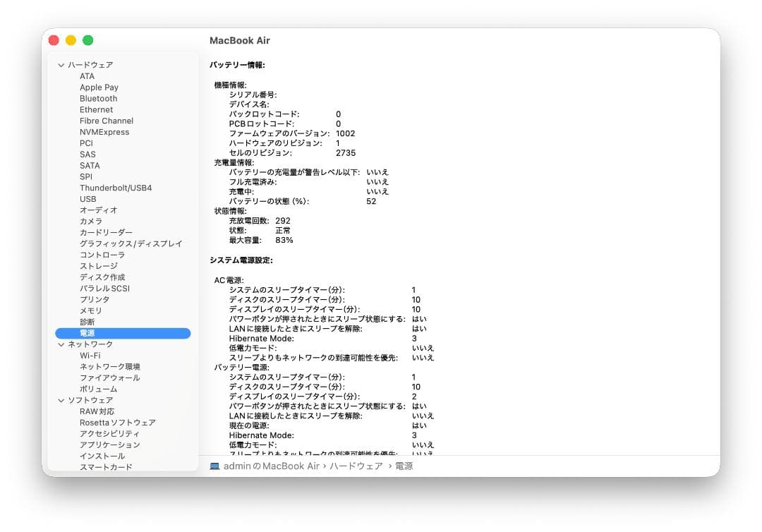The width and height of the screenshot is (762, 532).
Task: Select Thunderbolt/USB4 in the sidebar
Action: click(x=116, y=188)
